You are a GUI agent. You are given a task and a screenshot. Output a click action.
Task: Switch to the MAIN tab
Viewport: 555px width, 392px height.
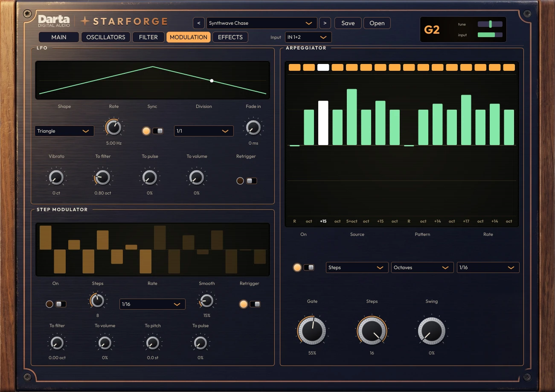[x=59, y=37]
